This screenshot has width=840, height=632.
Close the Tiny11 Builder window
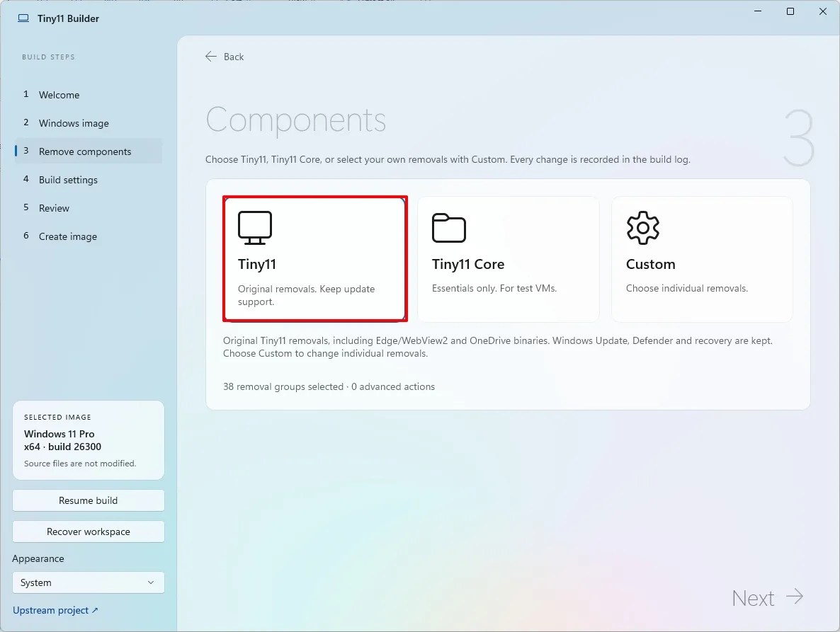[x=823, y=11]
